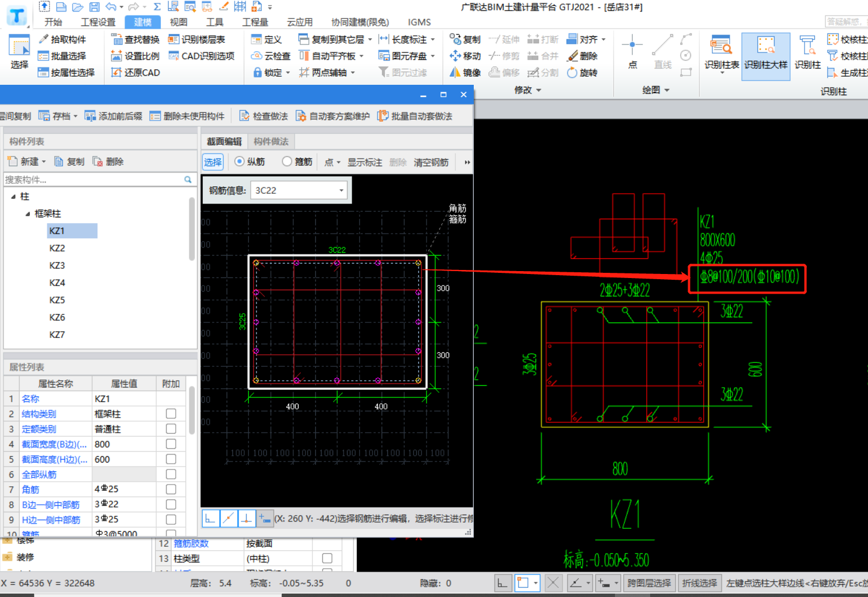Switch to the 截面编辑 tab
The width and height of the screenshot is (868, 597).
[x=224, y=141]
